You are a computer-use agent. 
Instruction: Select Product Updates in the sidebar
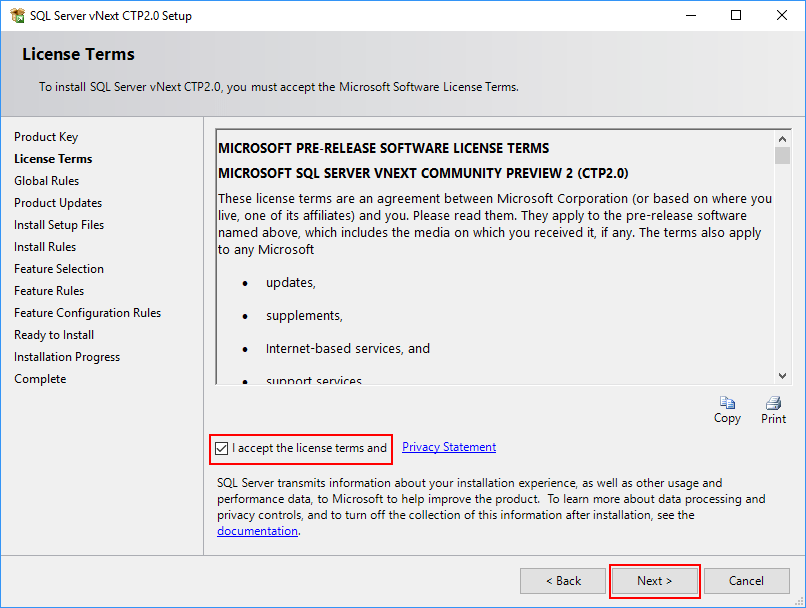point(58,202)
